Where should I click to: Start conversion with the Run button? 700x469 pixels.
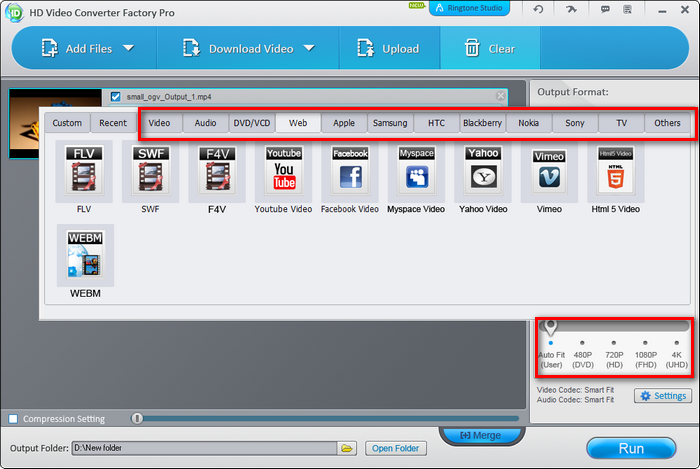coord(631,448)
